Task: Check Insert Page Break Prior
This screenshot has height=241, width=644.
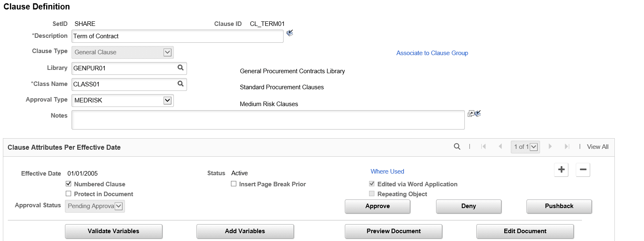Action: [x=233, y=184]
